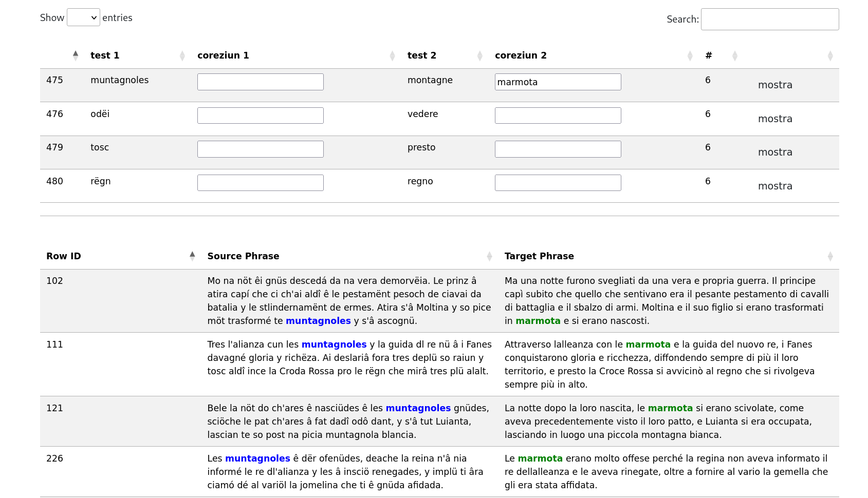Click the Search input field
Screen dimensions: 868x498
click(x=769, y=20)
